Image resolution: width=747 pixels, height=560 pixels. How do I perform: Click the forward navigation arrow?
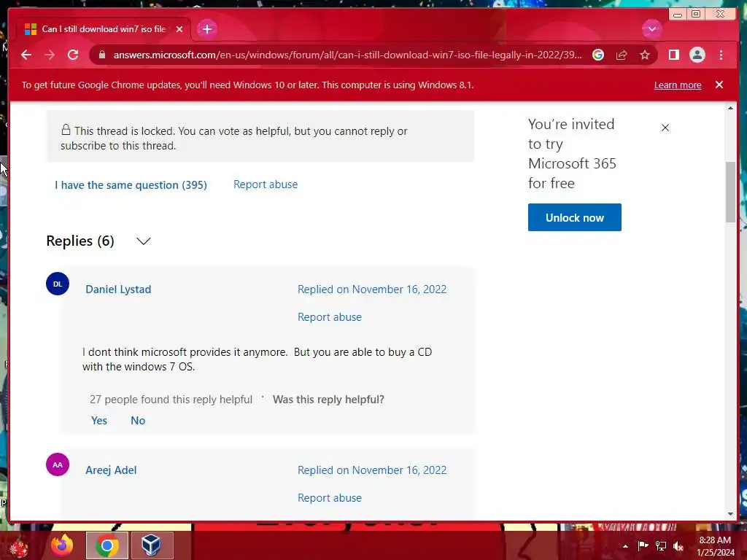click(50, 55)
